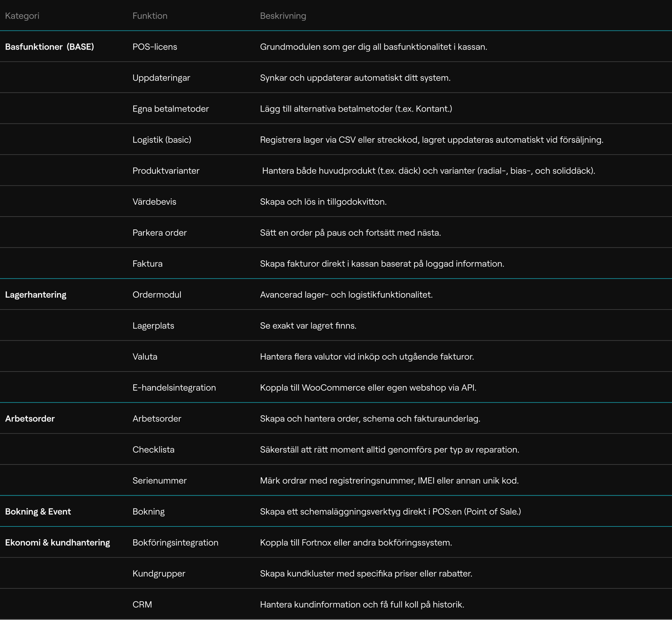Click the Ekonomi & kundhantering heading
Image resolution: width=672 pixels, height=620 pixels.
57,543
